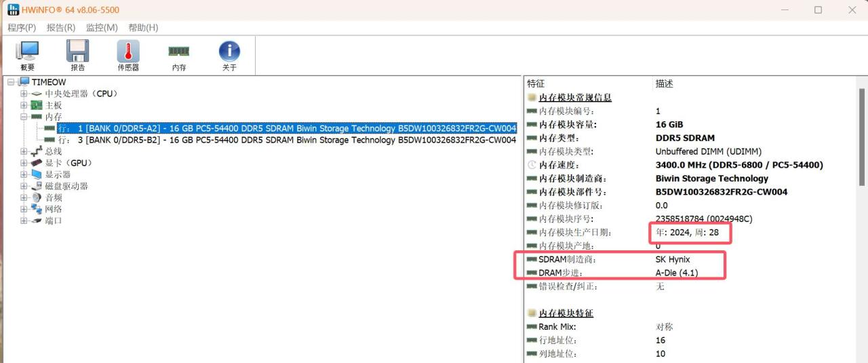Click the 列地址位 property row
Viewport: 868px width, 363px height.
[692, 354]
